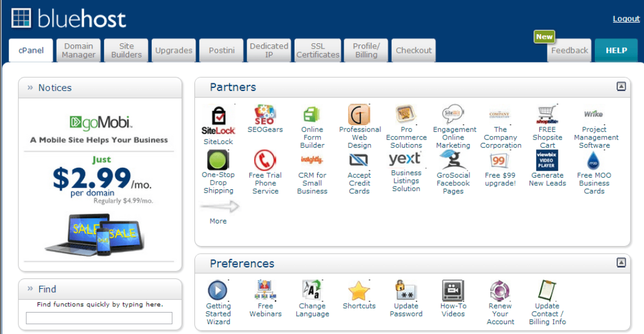The height and width of the screenshot is (334, 644).
Task: Collapse the Partners panel
Action: click(x=621, y=86)
